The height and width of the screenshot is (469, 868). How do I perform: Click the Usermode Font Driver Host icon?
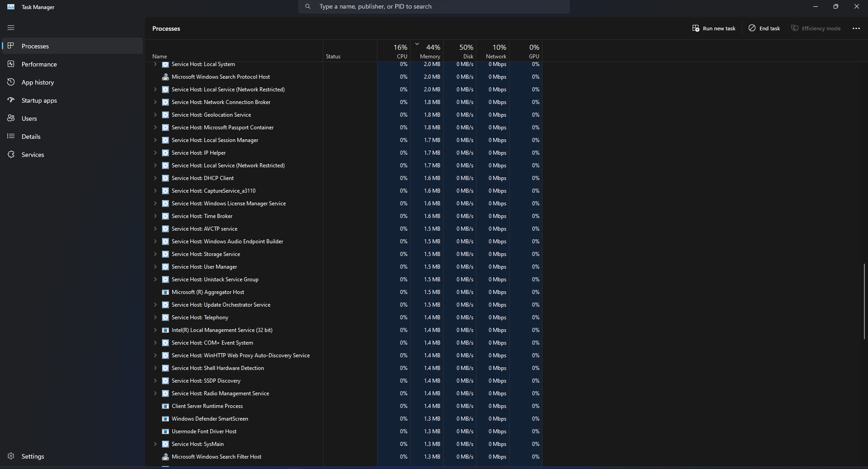[x=165, y=431]
